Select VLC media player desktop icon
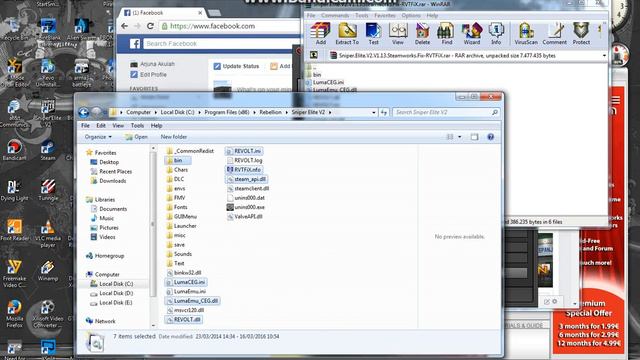 [48, 233]
